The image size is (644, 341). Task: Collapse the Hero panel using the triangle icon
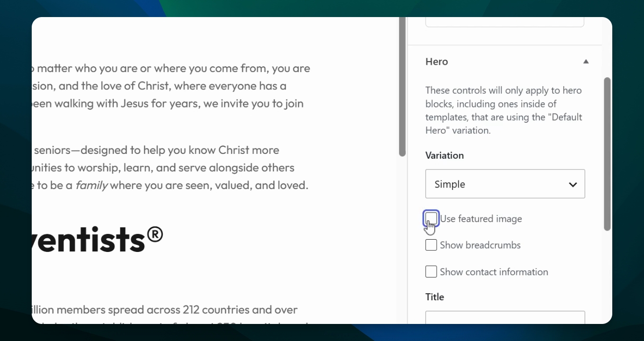586,62
